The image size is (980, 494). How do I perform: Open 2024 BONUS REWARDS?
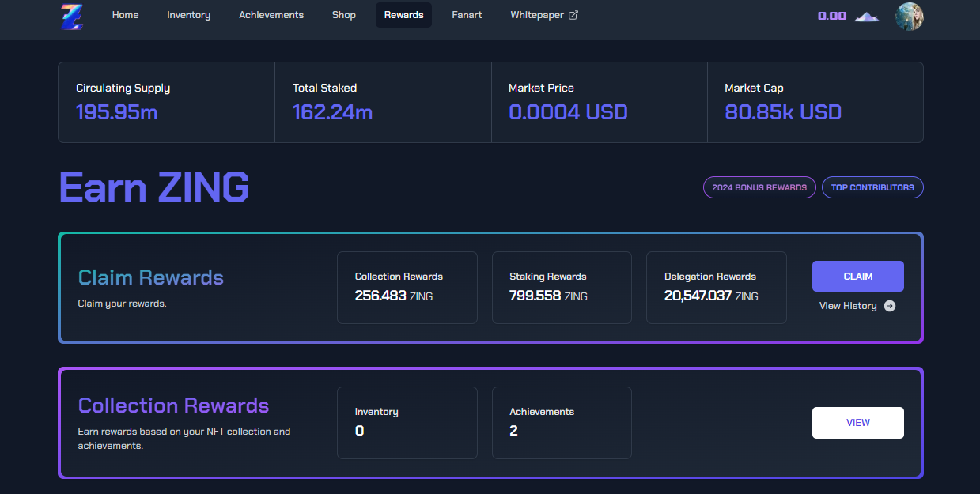click(759, 187)
